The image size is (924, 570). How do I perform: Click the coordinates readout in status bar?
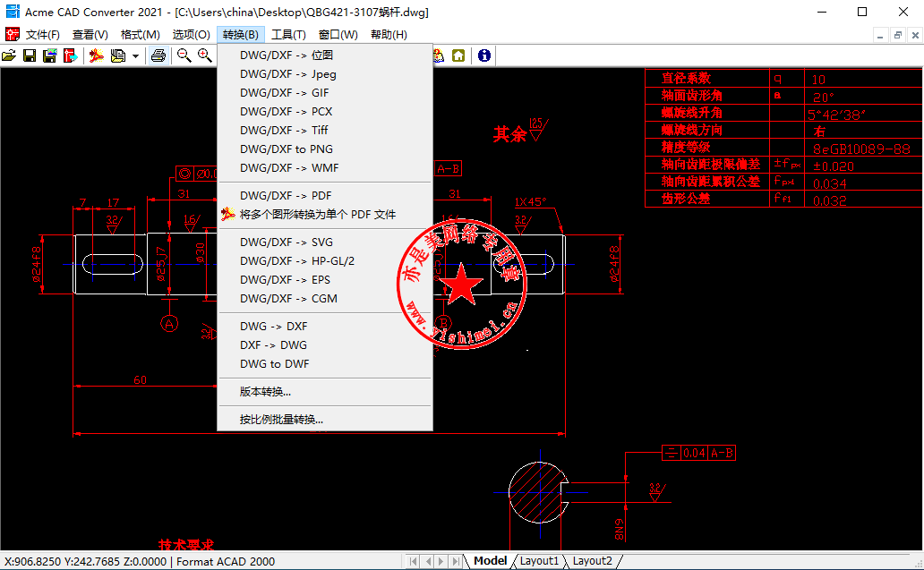pyautogui.click(x=85, y=562)
